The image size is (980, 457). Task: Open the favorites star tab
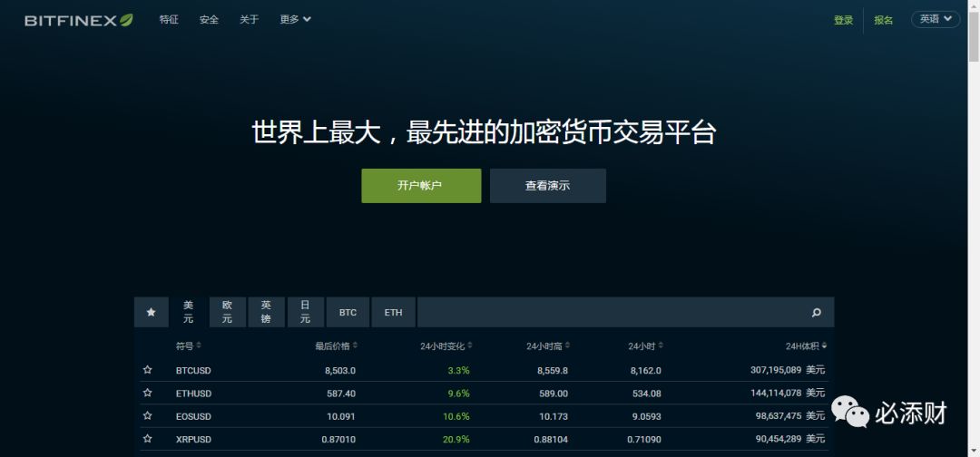click(x=151, y=312)
